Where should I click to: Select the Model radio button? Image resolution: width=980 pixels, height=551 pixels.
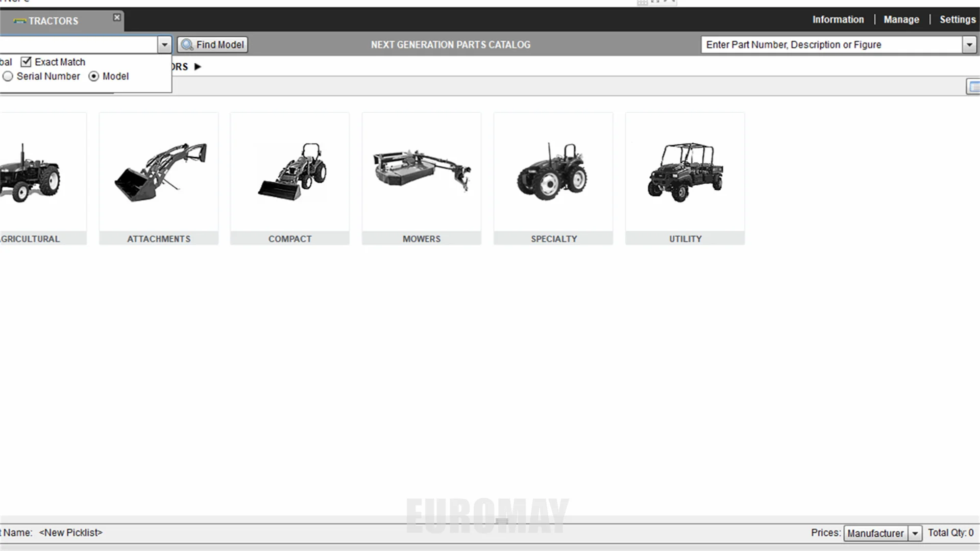tap(94, 77)
